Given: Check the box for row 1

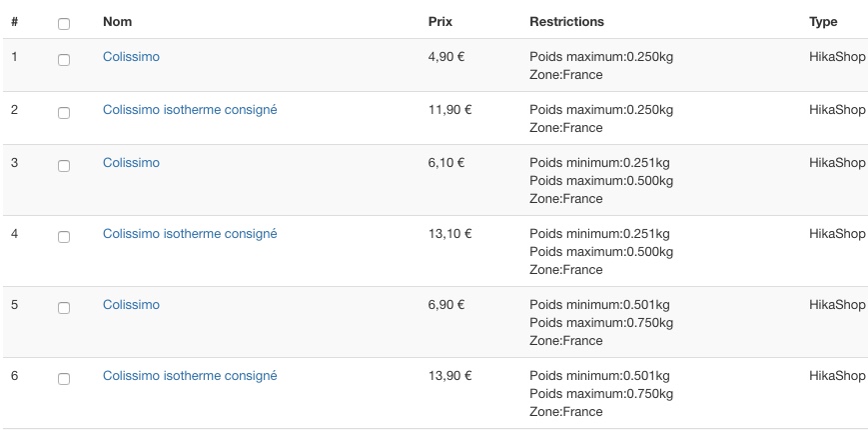Looking at the screenshot, I should click(x=64, y=61).
